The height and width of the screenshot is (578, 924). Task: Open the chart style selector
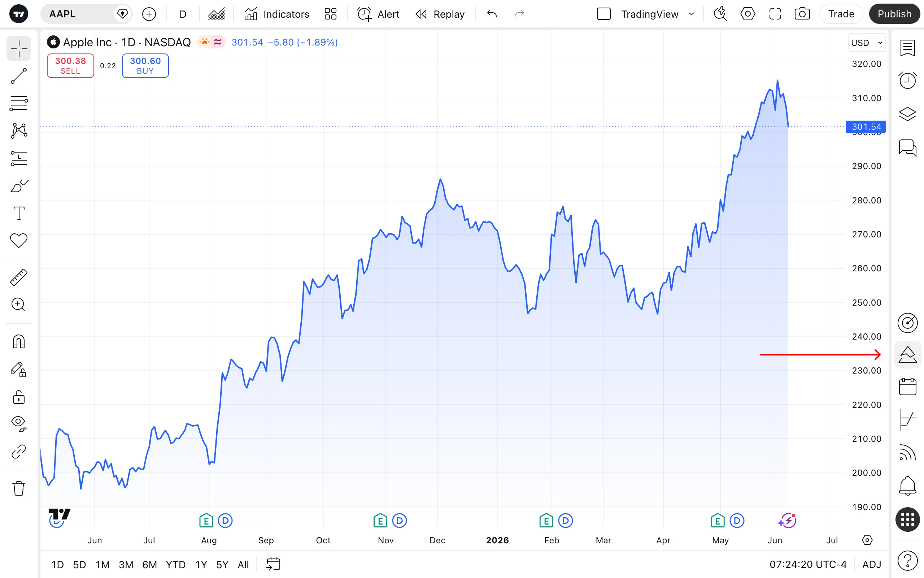click(x=216, y=14)
